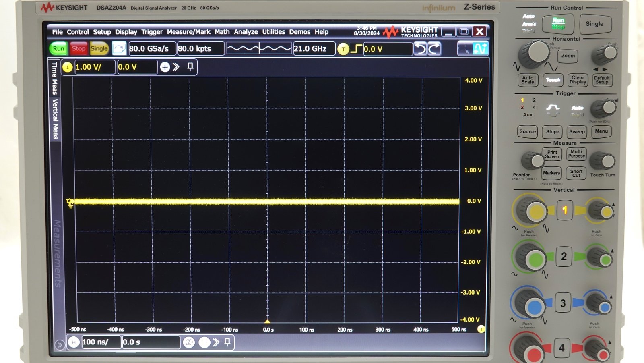644x363 pixels.
Task: Click the Default Setup hardware key
Action: pos(602,80)
